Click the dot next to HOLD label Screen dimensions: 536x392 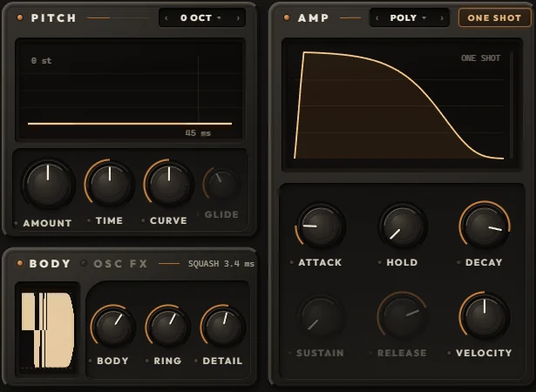380,262
